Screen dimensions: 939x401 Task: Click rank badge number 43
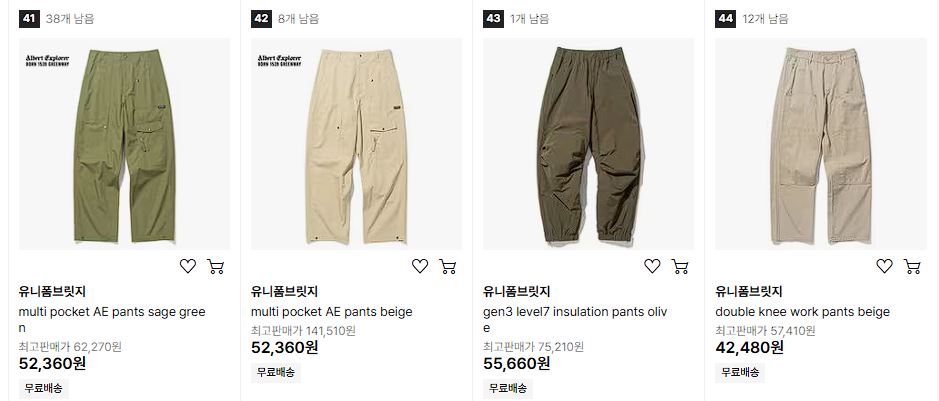tap(493, 19)
